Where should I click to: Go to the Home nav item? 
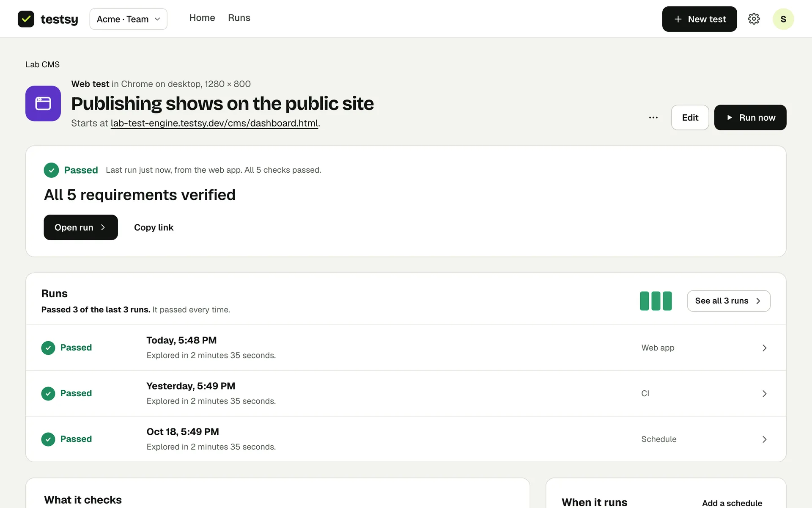pos(202,18)
